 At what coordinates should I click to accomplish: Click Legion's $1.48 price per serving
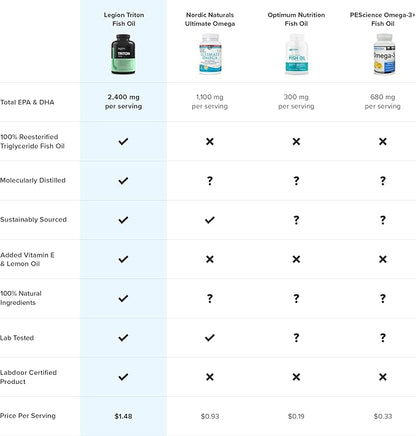click(x=123, y=416)
